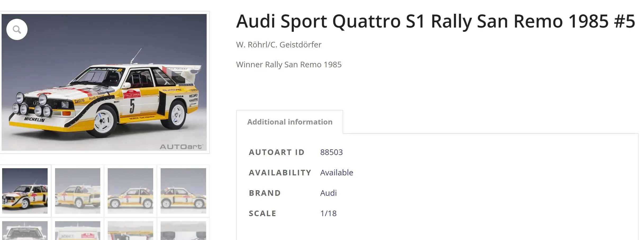Open the Audi brand link

[328, 193]
